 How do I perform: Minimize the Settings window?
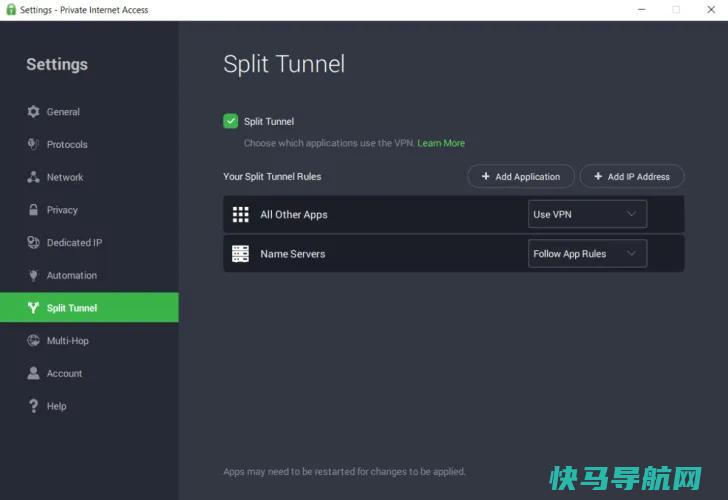click(641, 9)
